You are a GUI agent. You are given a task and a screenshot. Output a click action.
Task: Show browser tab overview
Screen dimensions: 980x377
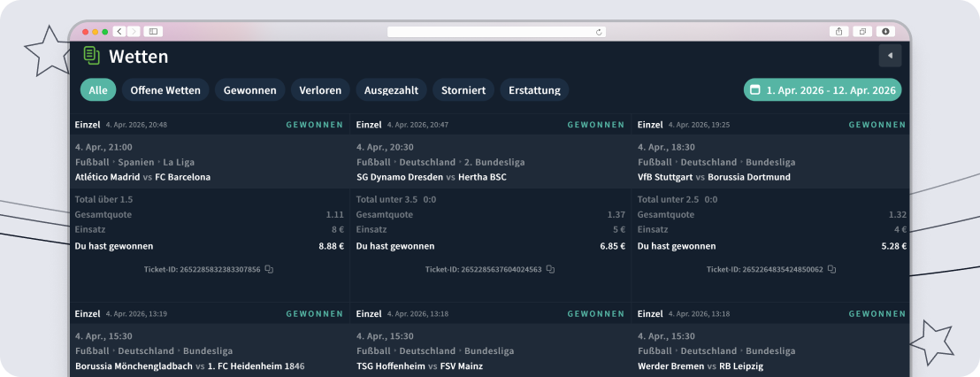pos(862,31)
